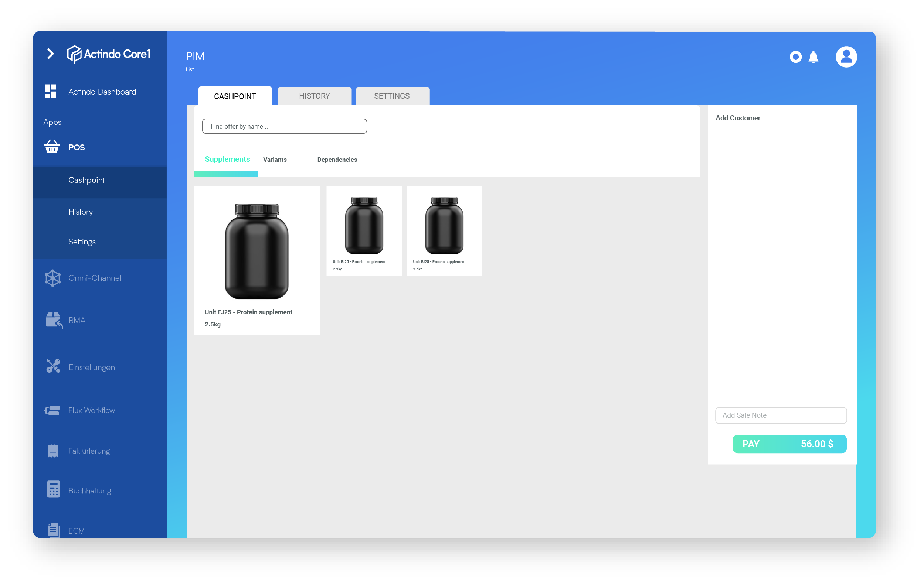Click the POS label in sidebar
Viewport: 924px width, 585px height.
coord(77,147)
